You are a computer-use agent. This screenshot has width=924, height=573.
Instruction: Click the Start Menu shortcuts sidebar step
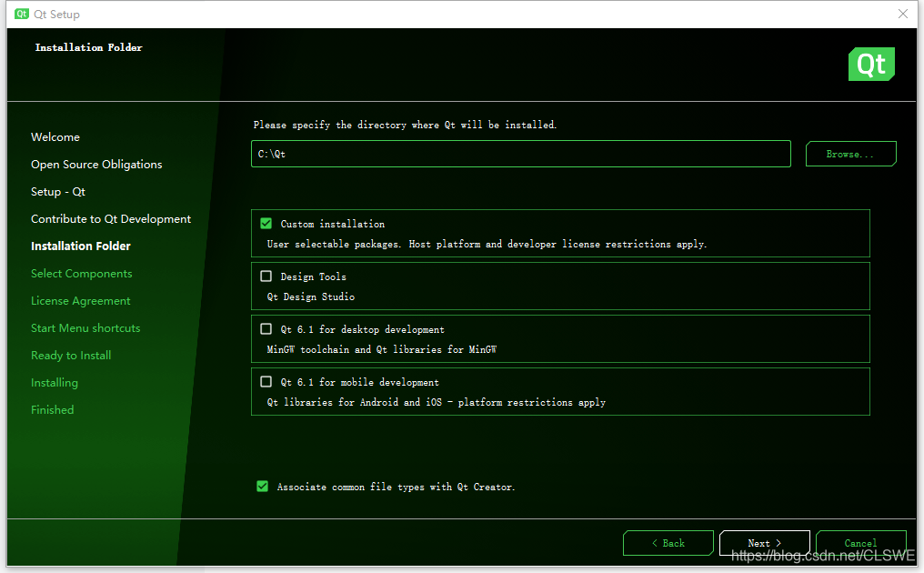tap(85, 327)
